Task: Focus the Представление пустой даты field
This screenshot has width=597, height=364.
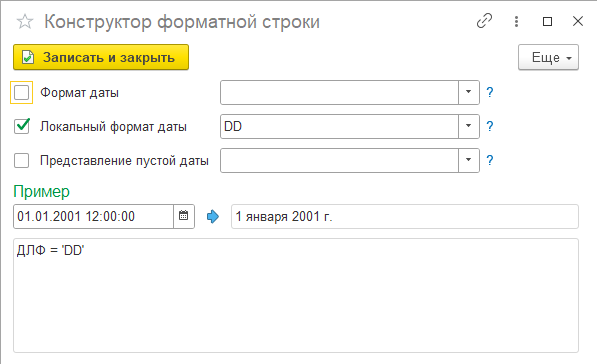Action: [x=339, y=160]
